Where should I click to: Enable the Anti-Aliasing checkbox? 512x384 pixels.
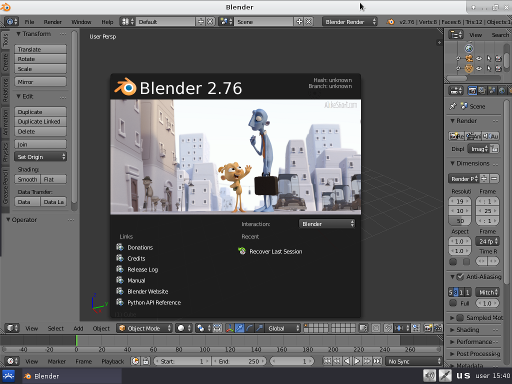460,277
